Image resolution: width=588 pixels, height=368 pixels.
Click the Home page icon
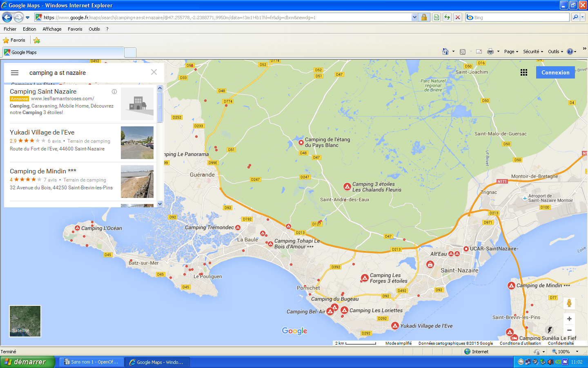tap(445, 52)
